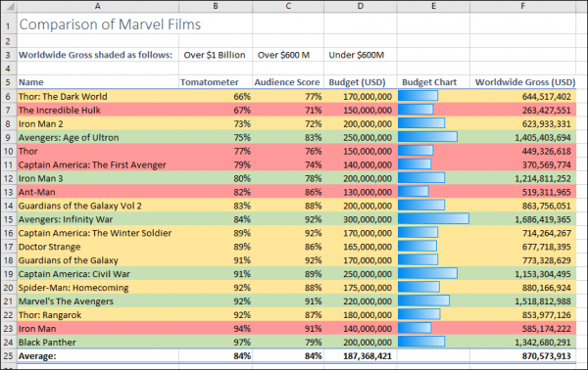Select column F header

coord(522,6)
